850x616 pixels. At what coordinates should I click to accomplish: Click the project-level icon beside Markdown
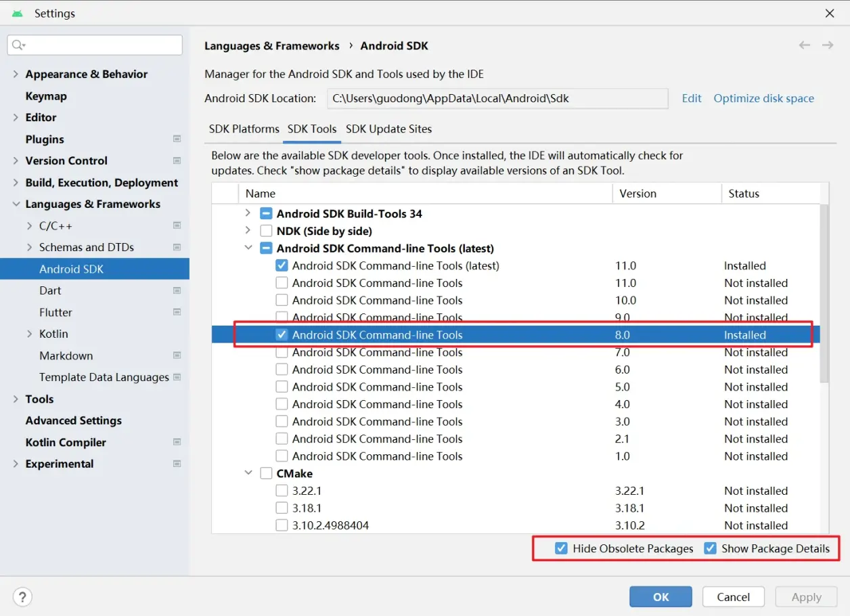tap(177, 355)
